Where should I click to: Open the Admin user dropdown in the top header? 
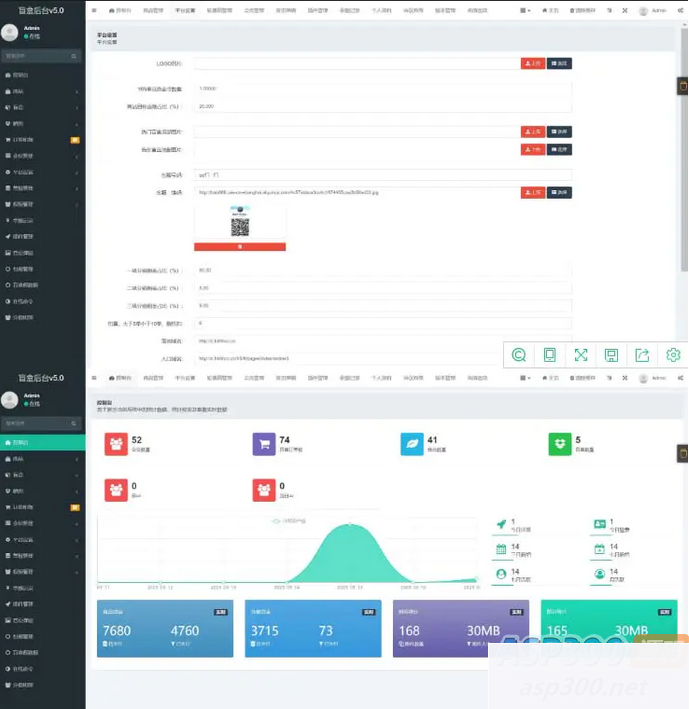point(655,10)
